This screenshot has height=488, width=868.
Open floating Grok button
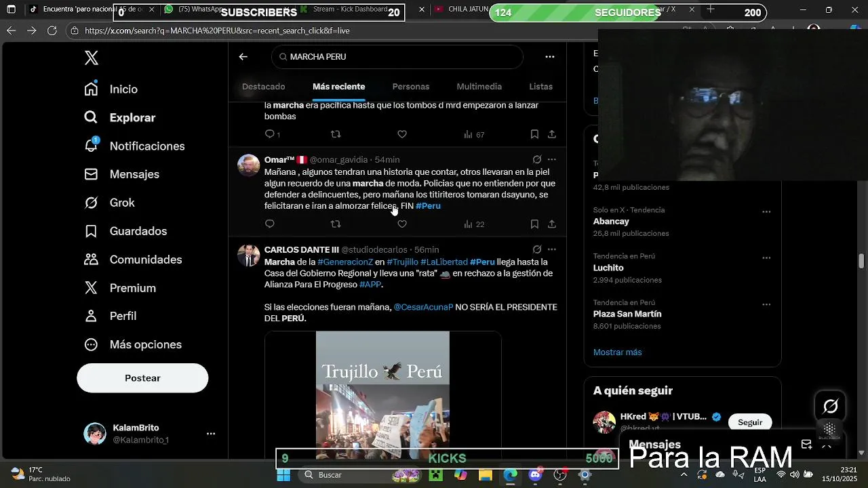830,407
